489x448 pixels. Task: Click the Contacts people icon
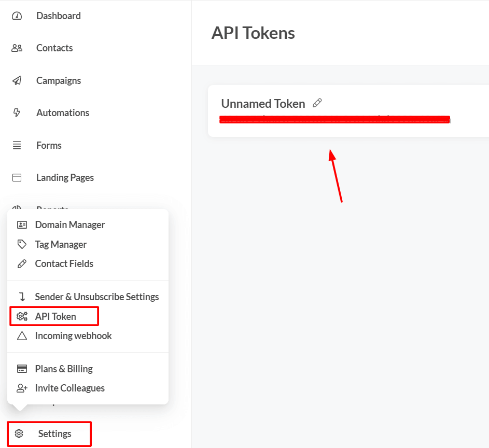pos(17,48)
